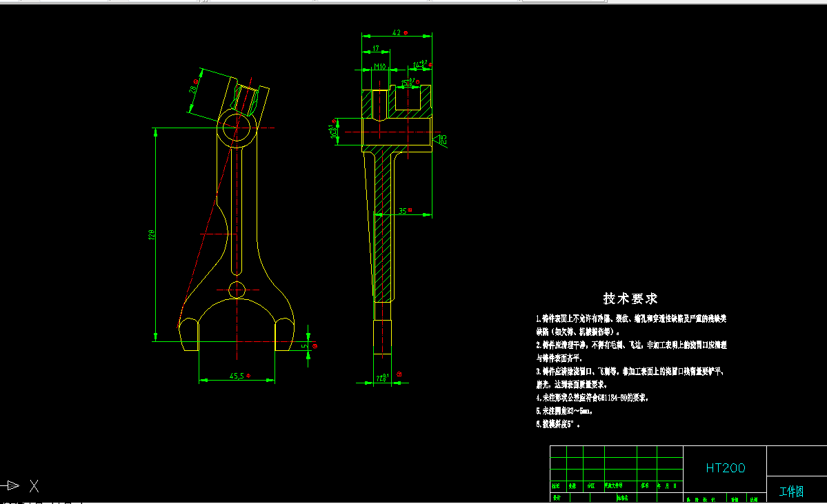Viewport: 827px width, 504px height.
Task: Pick requirement line 5 about R3~5mm fillets
Action: pos(564,411)
